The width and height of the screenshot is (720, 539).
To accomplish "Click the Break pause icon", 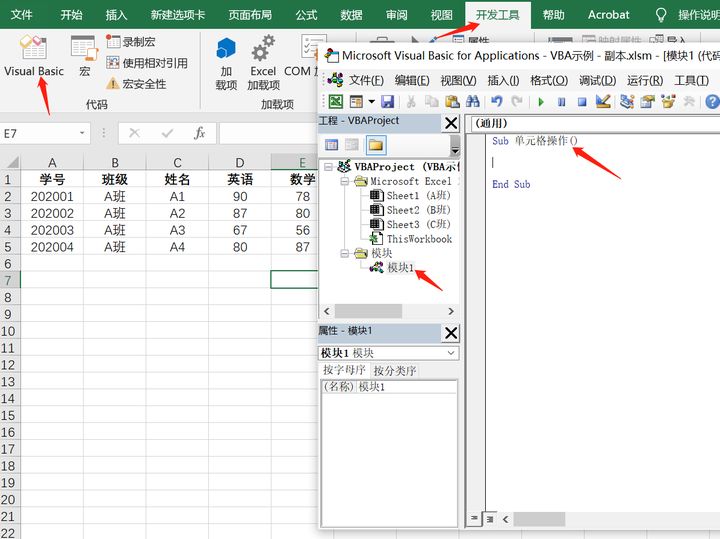I will tap(562, 102).
